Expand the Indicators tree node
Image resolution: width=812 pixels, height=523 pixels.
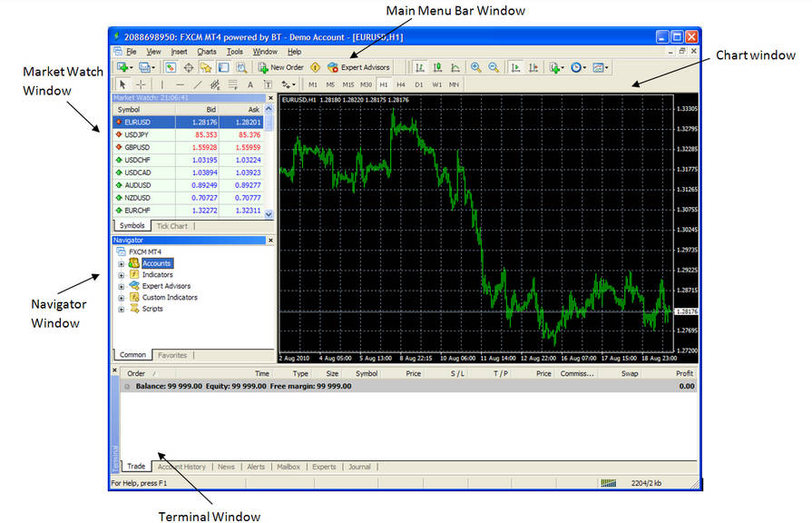click(x=122, y=275)
